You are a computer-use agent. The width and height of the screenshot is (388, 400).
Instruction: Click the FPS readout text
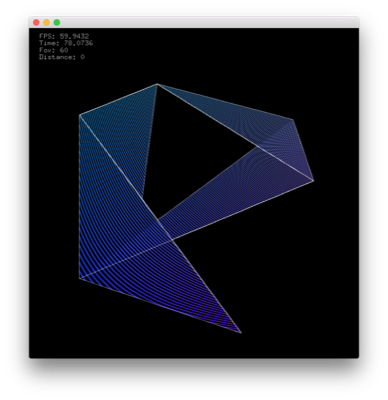pos(64,36)
